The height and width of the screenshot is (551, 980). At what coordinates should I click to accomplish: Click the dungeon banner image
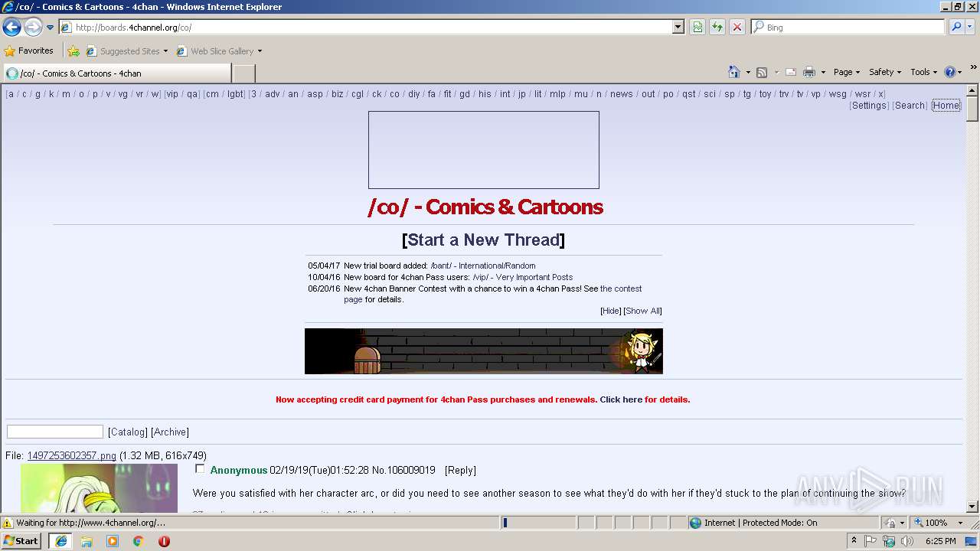click(484, 351)
